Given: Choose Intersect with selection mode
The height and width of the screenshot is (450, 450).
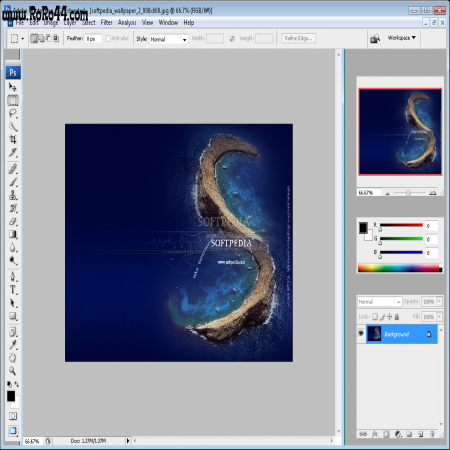Looking at the screenshot, I should 56,38.
